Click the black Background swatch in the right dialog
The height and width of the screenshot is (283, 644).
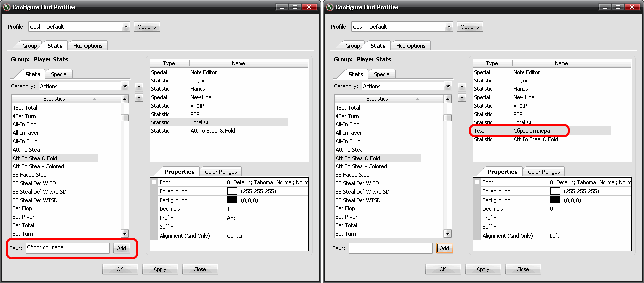click(555, 200)
